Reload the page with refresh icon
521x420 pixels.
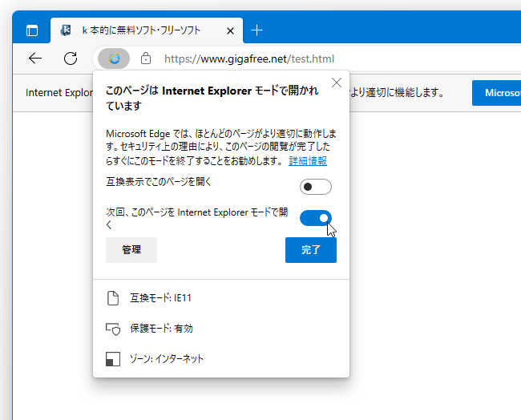(x=71, y=59)
